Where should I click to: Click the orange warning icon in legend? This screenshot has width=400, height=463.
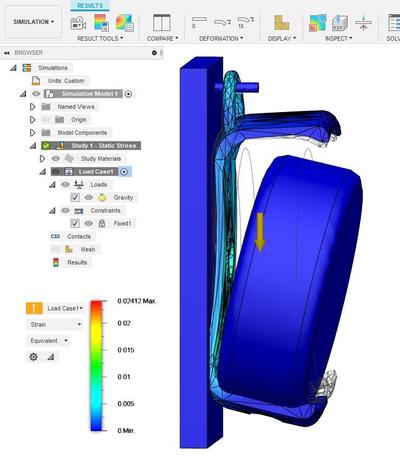[34, 308]
